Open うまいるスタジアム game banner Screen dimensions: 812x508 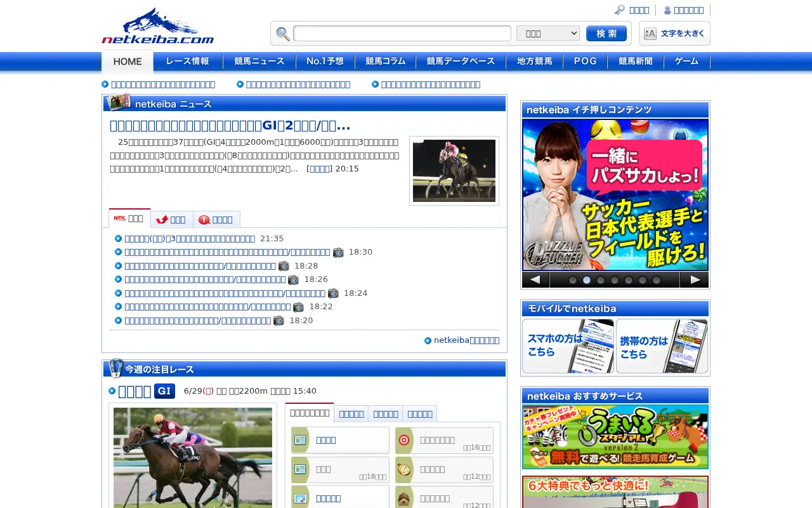[615, 437]
